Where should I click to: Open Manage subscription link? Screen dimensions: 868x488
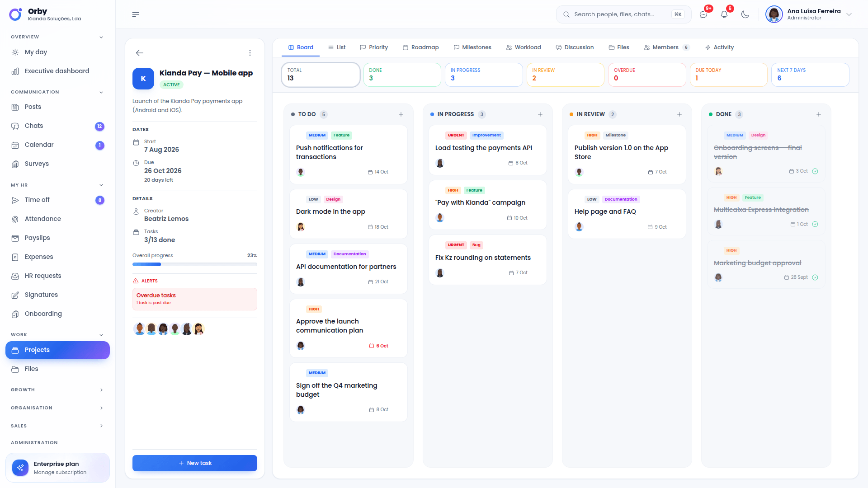tap(60, 473)
